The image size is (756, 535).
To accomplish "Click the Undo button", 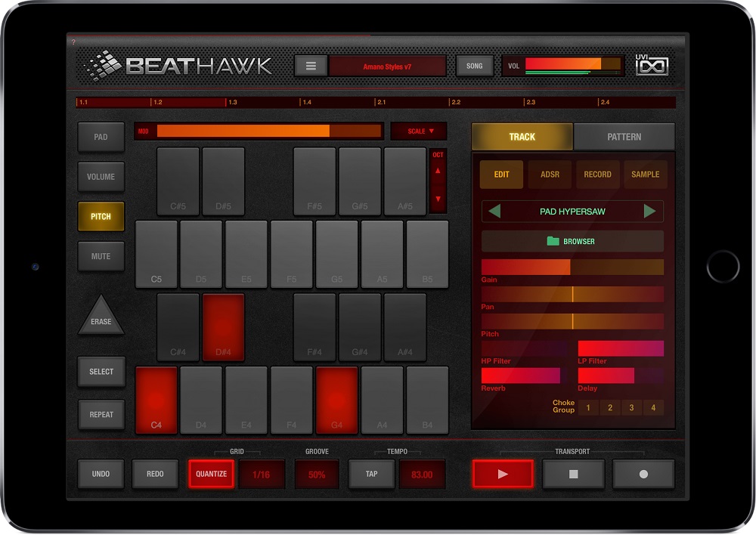I will pyautogui.click(x=101, y=474).
